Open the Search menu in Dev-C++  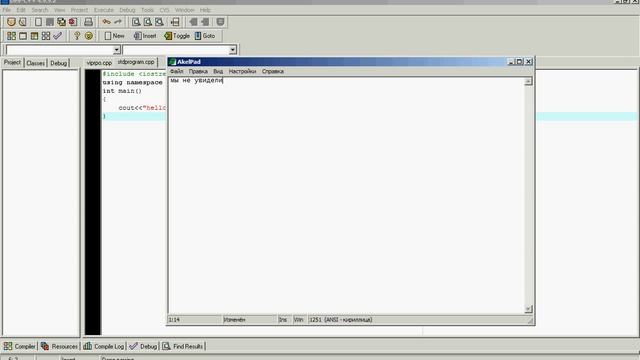coord(40,10)
